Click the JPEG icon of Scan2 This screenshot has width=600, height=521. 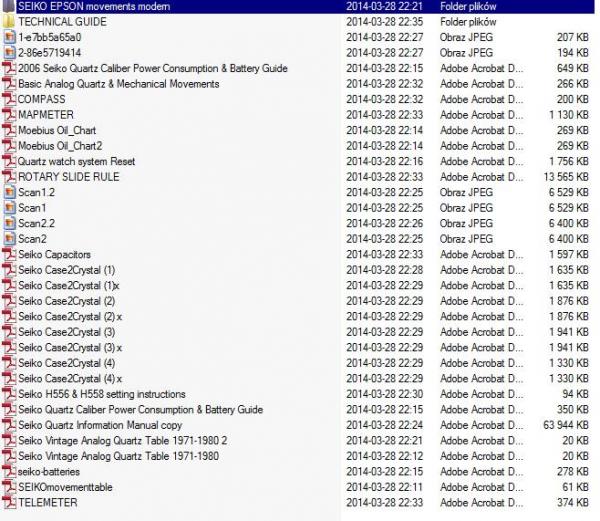coord(9,239)
